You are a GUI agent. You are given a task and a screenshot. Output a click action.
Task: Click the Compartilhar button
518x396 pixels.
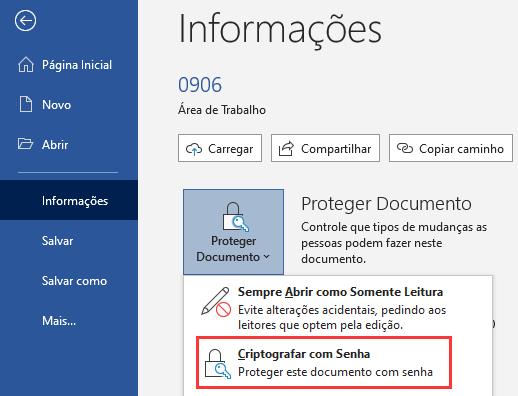[x=325, y=148]
